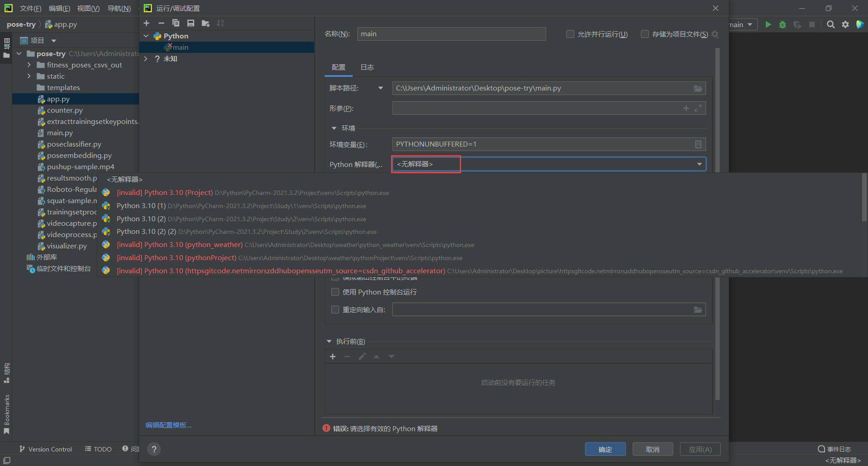Screen dimensions: 868x466
Task: Open counter.py in project tree
Action: (x=65, y=110)
